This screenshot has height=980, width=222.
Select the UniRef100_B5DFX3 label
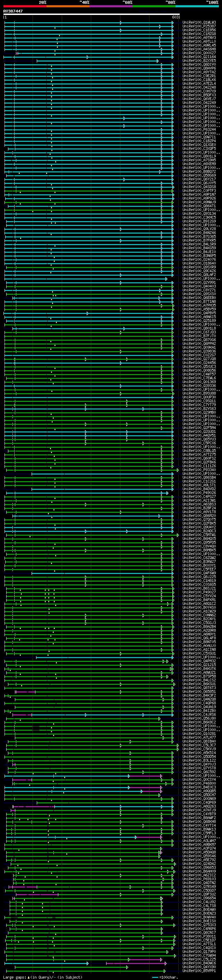199,95
